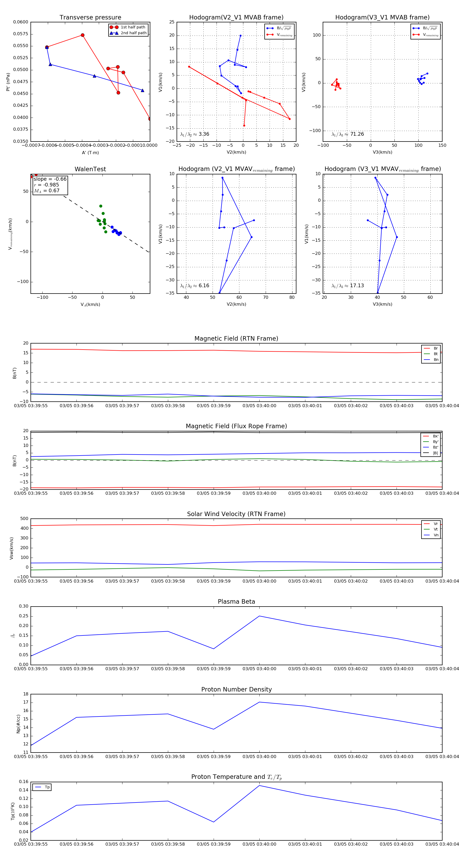Screen dimensions: 473x868
Task: Click the "Proton Number Density" title
Action: coord(236,689)
